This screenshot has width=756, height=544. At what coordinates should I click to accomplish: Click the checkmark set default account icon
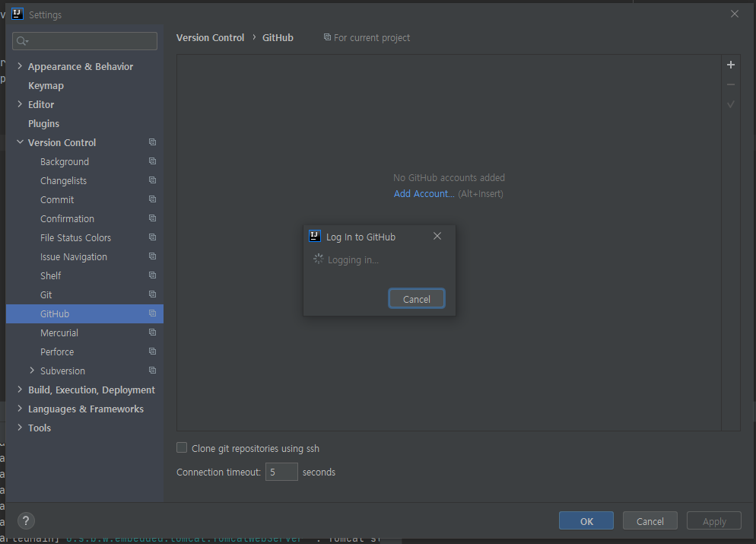point(730,104)
